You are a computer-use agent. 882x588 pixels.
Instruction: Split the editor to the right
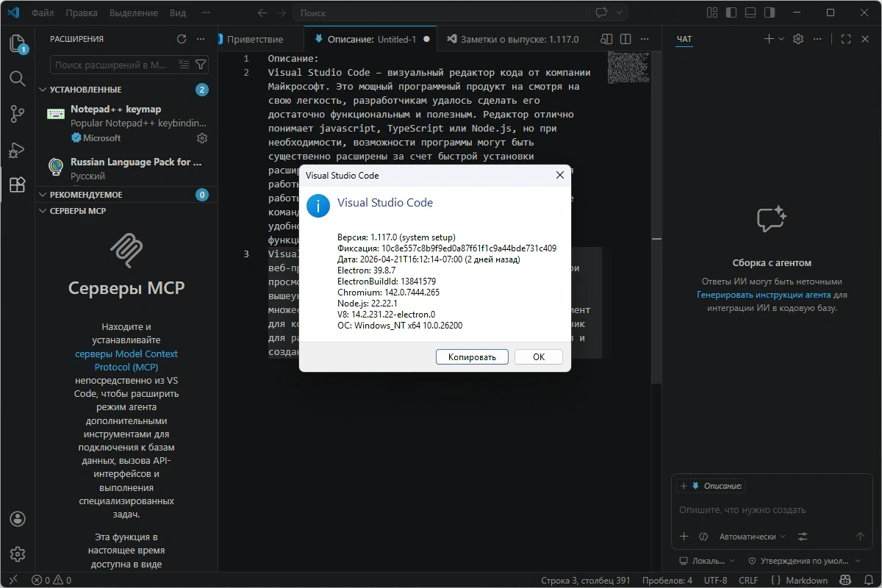coord(625,39)
